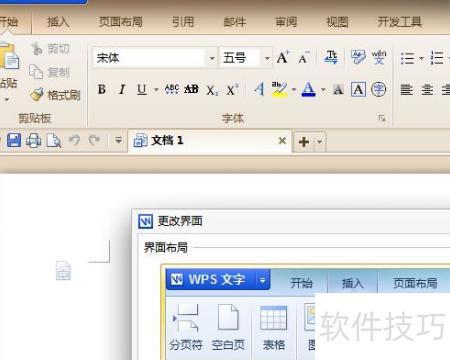The width and height of the screenshot is (450, 360).
Task: Switch to the 插入 ribbon tab
Action: point(58,22)
